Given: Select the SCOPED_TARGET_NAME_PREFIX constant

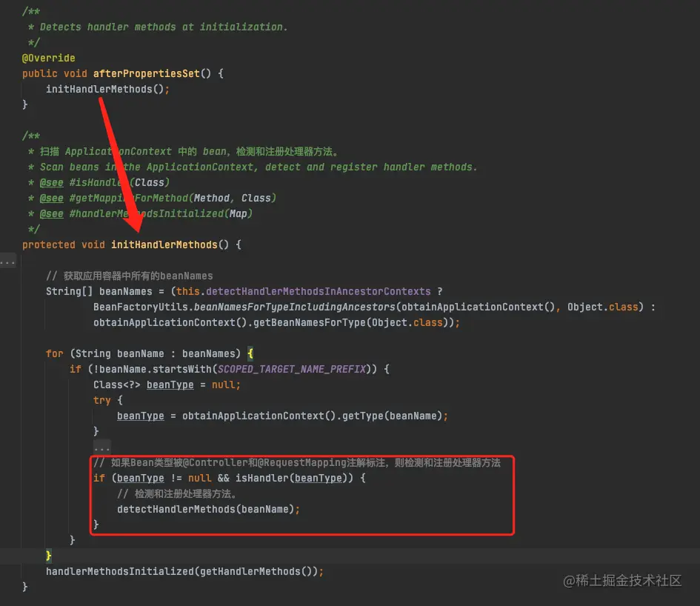Looking at the screenshot, I should [x=292, y=370].
